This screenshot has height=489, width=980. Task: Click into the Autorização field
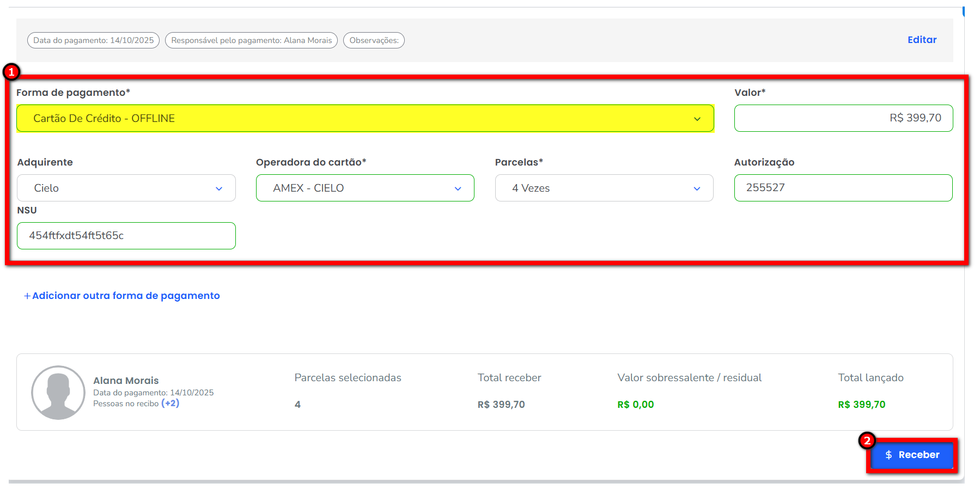(x=843, y=188)
